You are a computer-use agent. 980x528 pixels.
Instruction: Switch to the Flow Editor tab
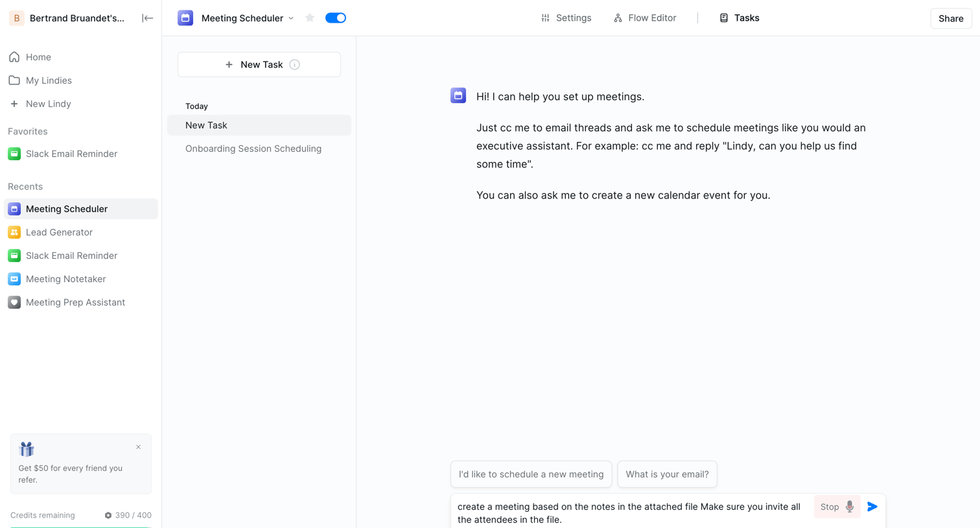[x=644, y=18]
